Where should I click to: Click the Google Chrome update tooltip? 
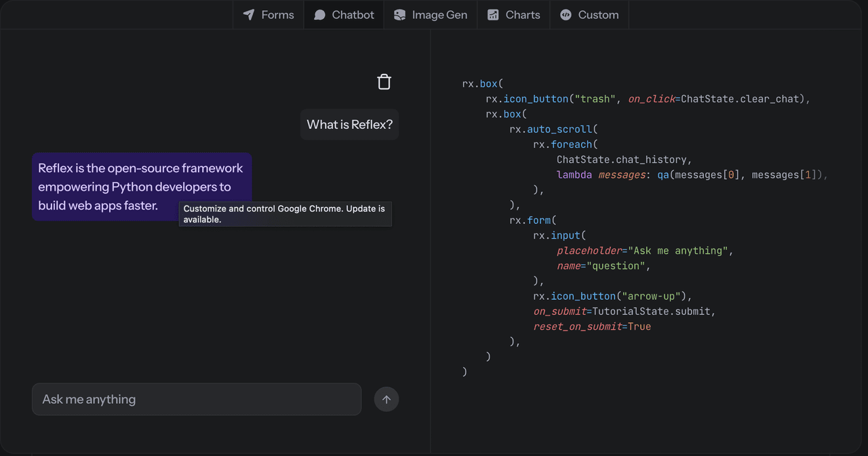pyautogui.click(x=285, y=214)
